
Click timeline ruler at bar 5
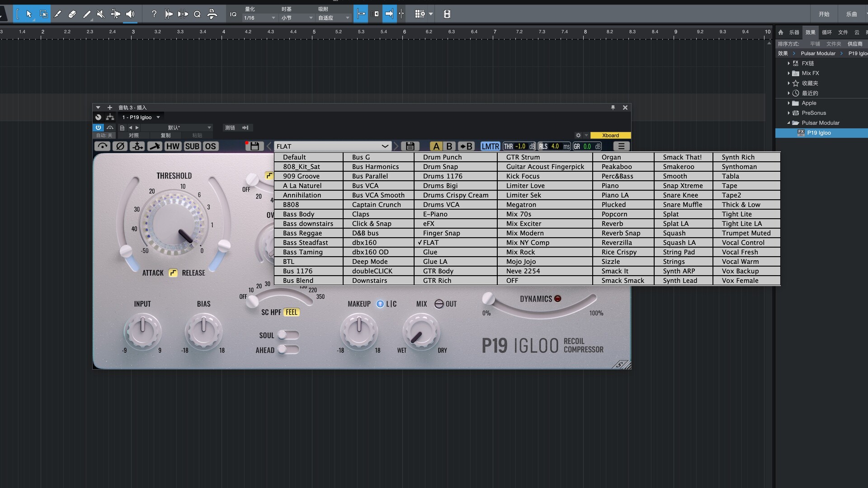tap(314, 32)
